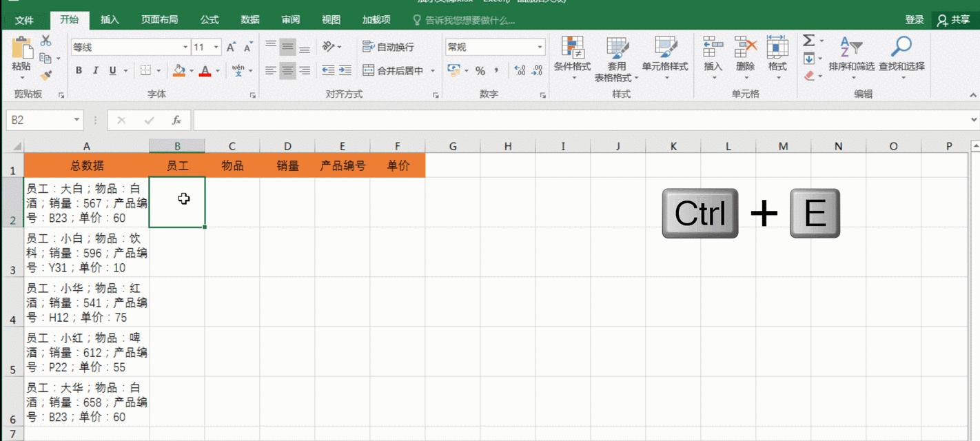Open Sort and Filter (排序和筛选)
Image resolution: width=980 pixels, height=441 pixels.
pos(851,59)
